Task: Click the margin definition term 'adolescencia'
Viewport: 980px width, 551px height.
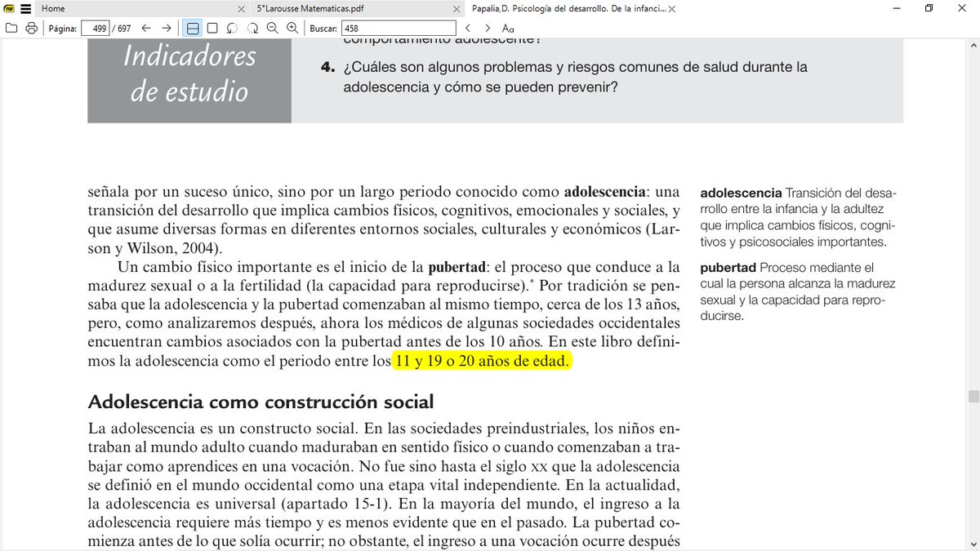Action: (741, 193)
